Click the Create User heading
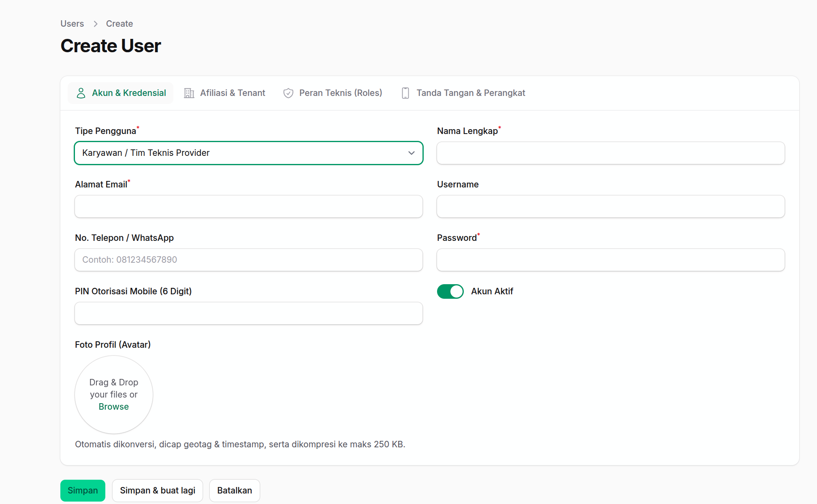Image resolution: width=817 pixels, height=504 pixels. pyautogui.click(x=111, y=46)
